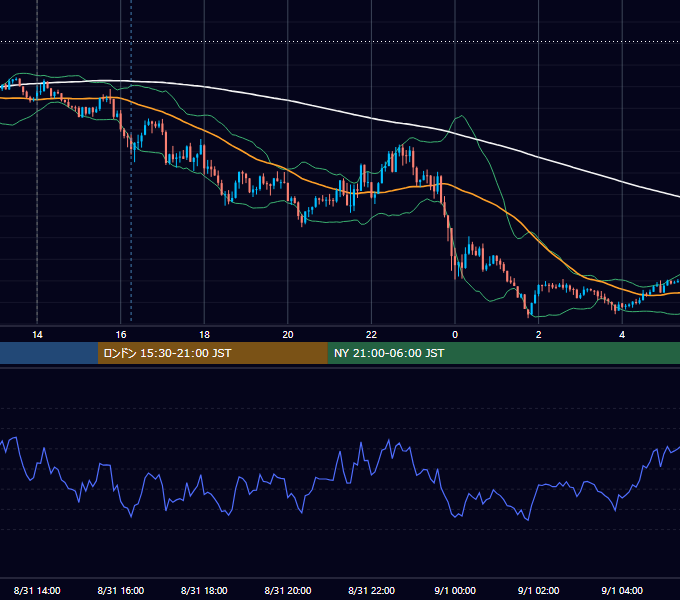Click the 14 hour label on upper axis
The image size is (680, 600).
37,335
